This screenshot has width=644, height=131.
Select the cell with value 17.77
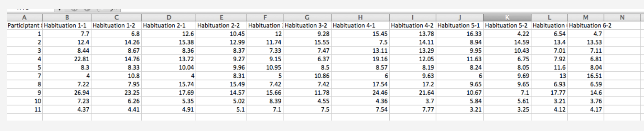point(550,93)
